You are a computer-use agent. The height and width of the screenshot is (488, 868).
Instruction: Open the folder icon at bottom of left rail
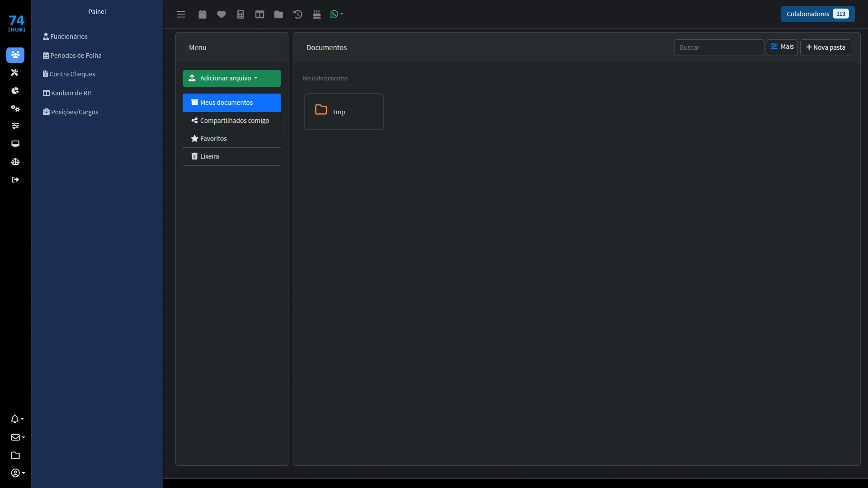click(x=15, y=455)
